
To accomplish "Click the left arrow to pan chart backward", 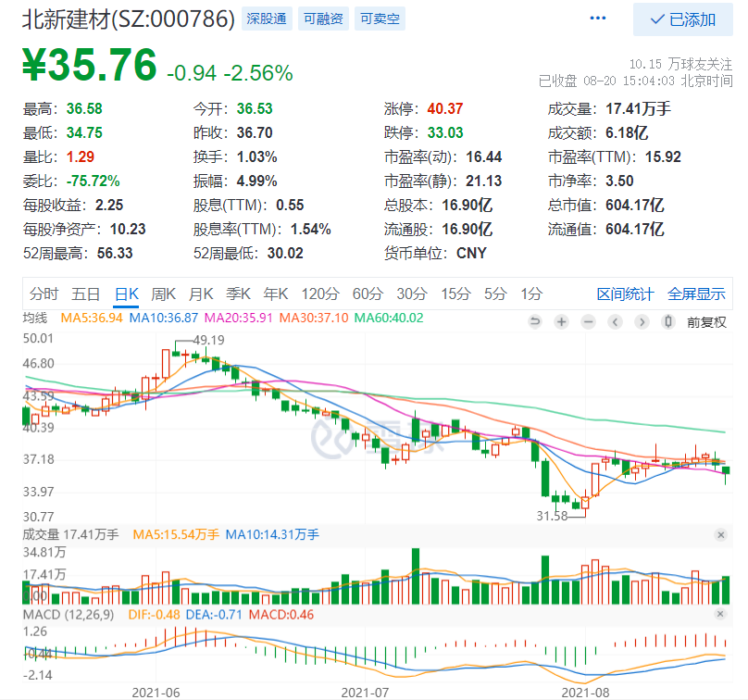I will click(x=617, y=322).
